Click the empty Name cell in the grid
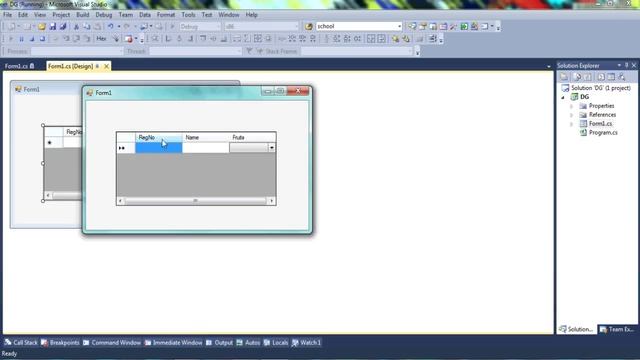The height and width of the screenshot is (360, 640). pos(206,148)
